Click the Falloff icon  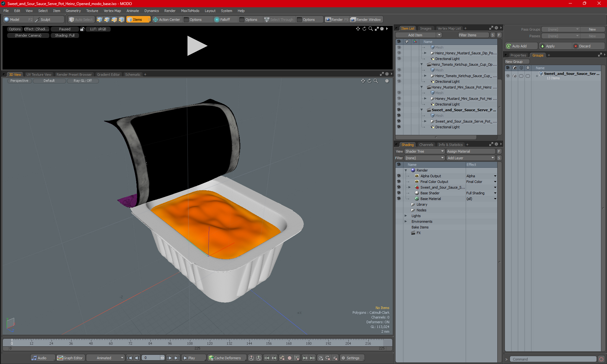click(x=217, y=20)
